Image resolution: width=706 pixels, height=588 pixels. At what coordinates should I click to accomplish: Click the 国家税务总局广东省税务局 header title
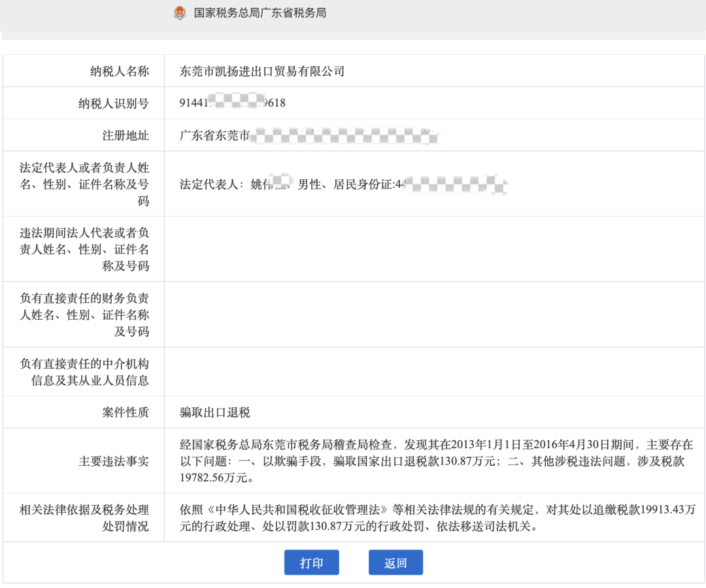(x=260, y=13)
